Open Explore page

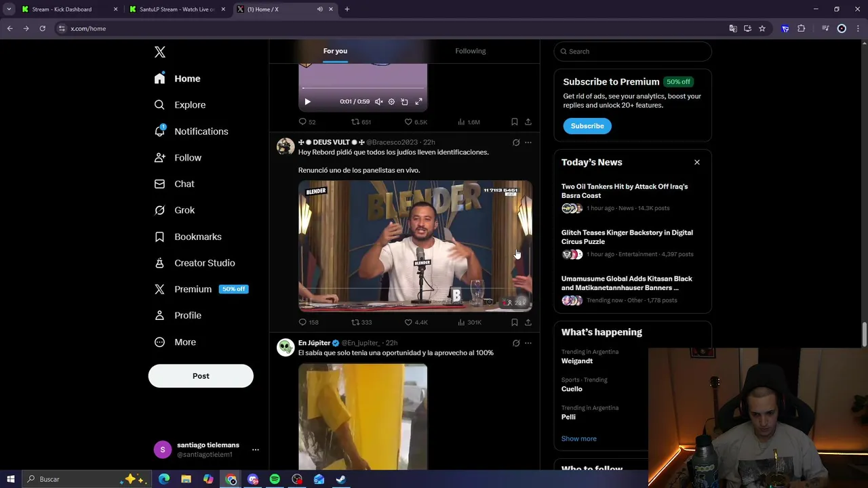[180, 105]
